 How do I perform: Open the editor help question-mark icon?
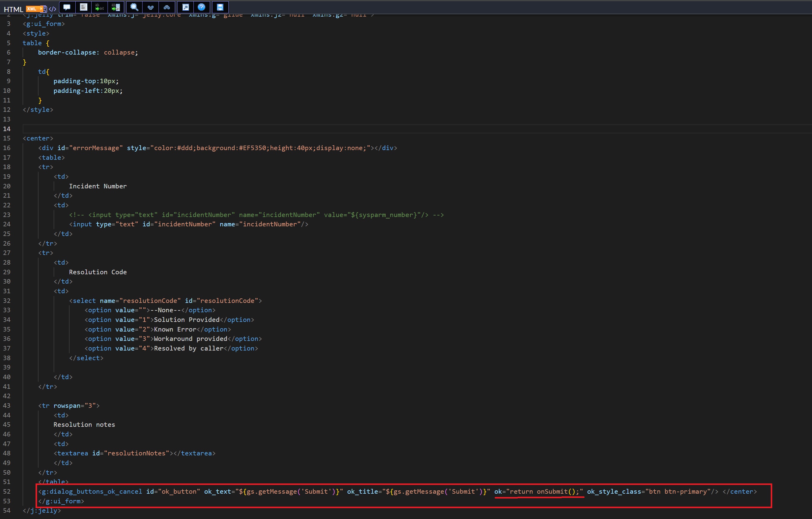202,7
